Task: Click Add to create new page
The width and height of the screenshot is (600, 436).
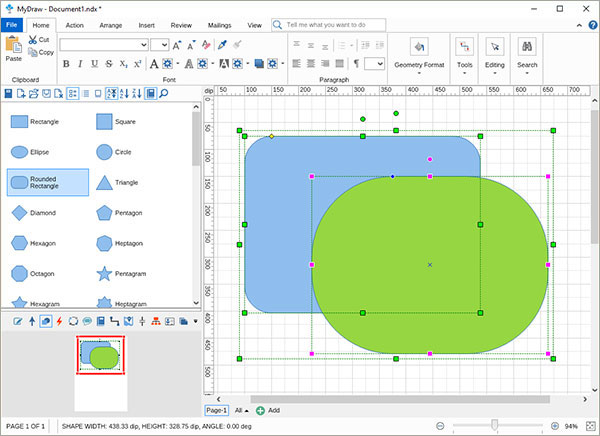Action: (x=268, y=410)
